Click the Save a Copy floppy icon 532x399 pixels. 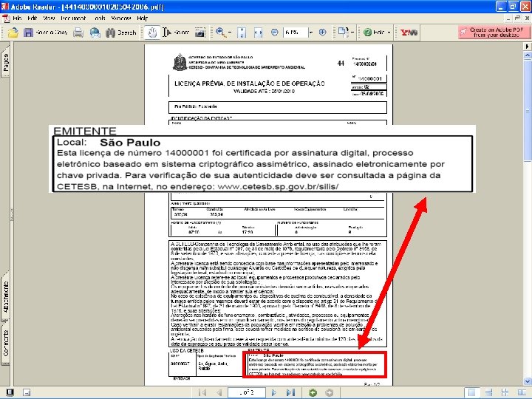[28, 33]
